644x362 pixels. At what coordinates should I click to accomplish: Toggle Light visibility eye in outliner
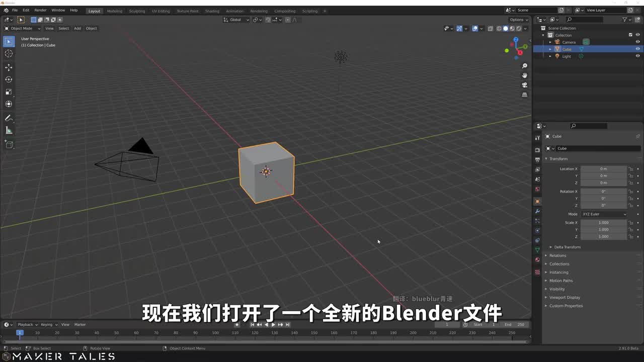coord(637,56)
